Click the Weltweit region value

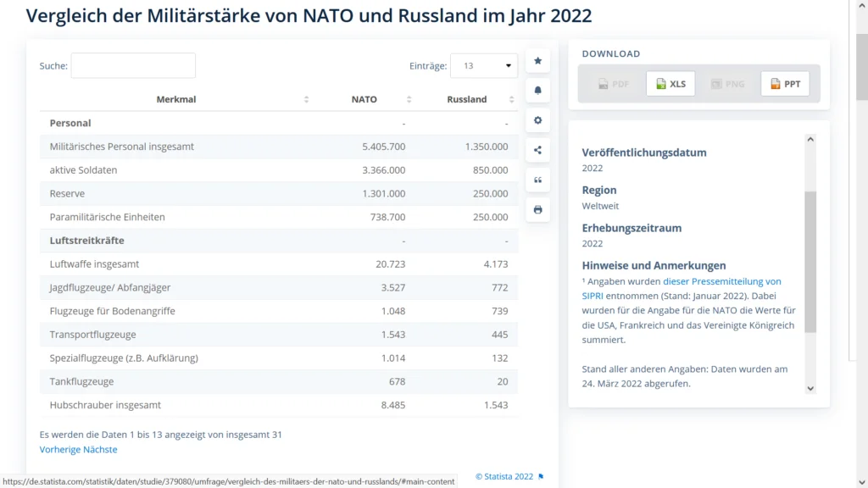coord(600,206)
